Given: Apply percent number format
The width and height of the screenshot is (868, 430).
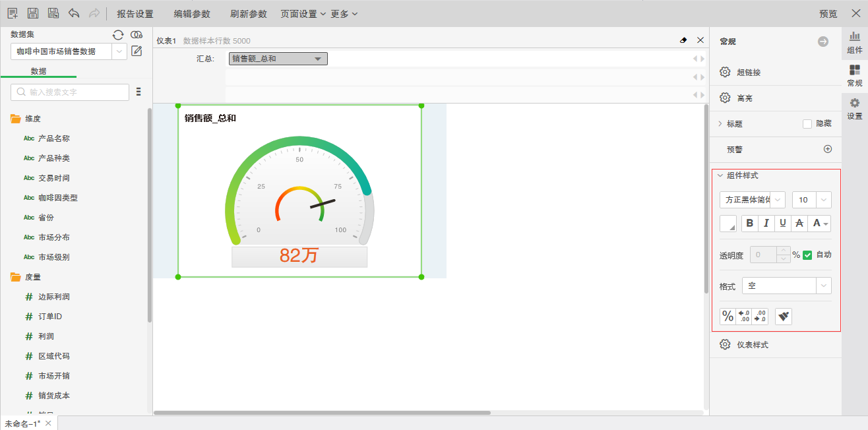Looking at the screenshot, I should (728, 317).
